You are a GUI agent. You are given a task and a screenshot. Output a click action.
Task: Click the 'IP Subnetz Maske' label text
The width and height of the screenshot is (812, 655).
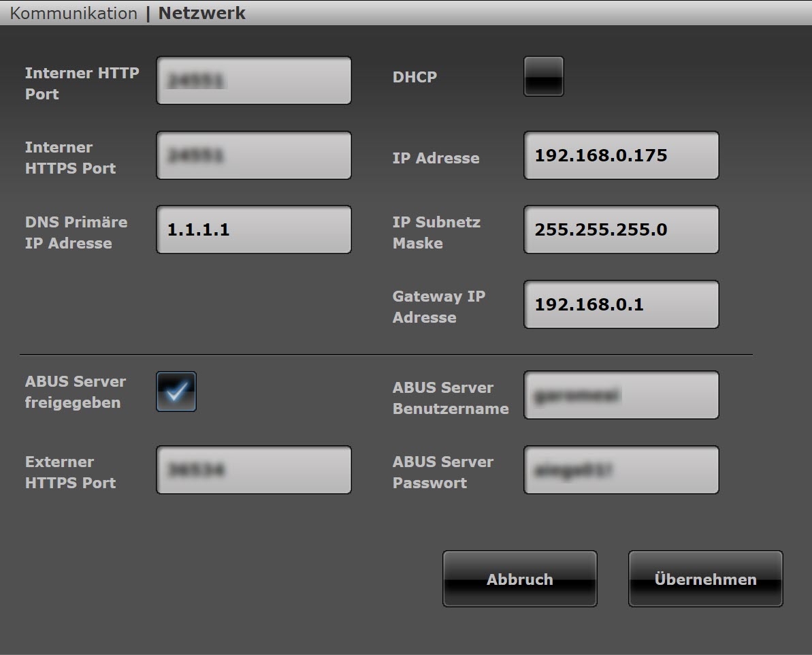coord(436,233)
